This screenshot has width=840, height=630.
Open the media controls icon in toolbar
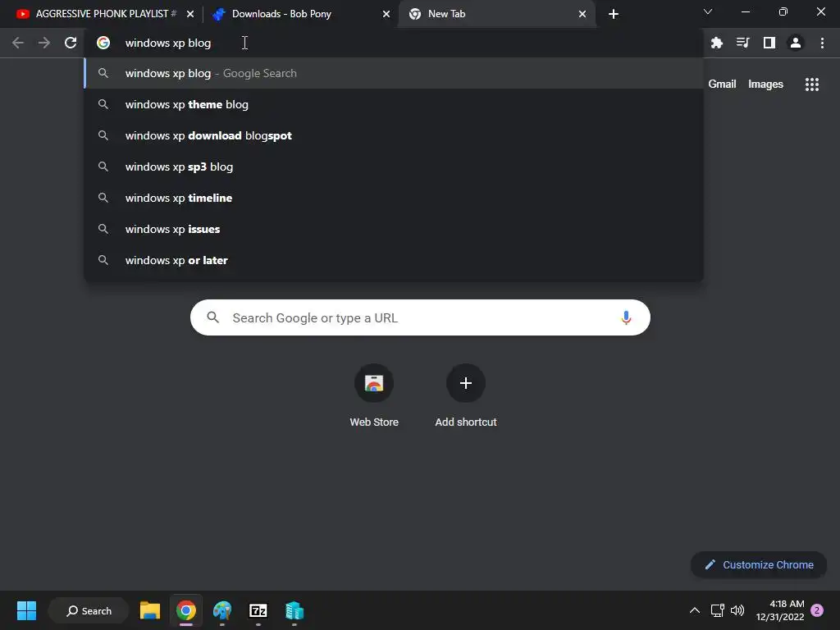tap(743, 43)
